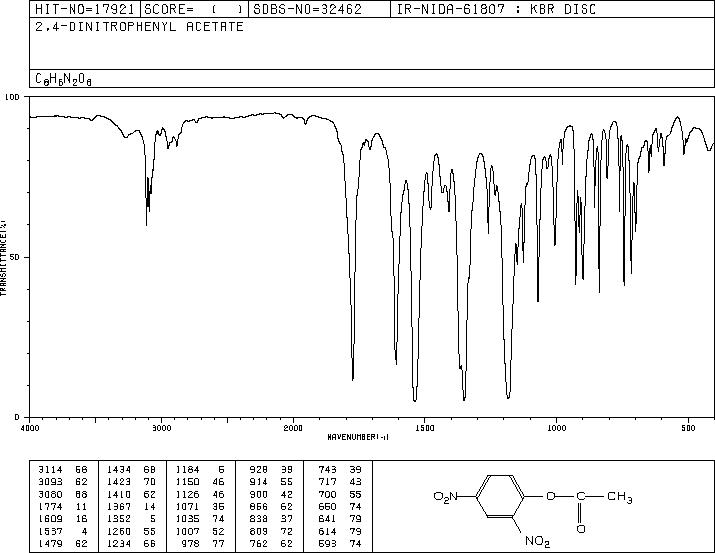The height and width of the screenshot is (553, 715).
Task: Select peak table entry 866
Action: pos(271,507)
